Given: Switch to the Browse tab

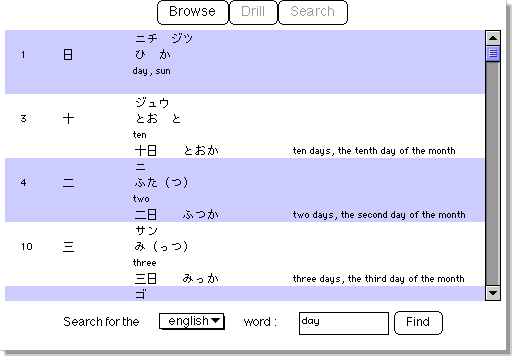Looking at the screenshot, I should point(193,12).
